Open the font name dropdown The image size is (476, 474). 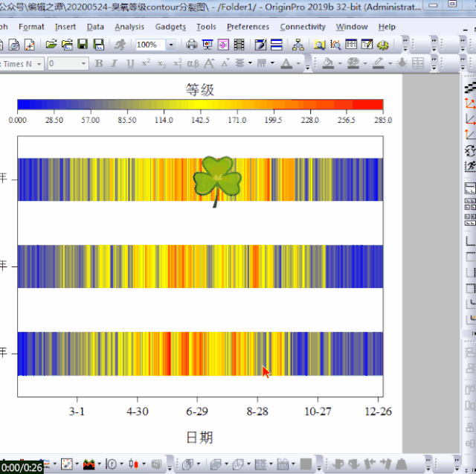(x=39, y=64)
